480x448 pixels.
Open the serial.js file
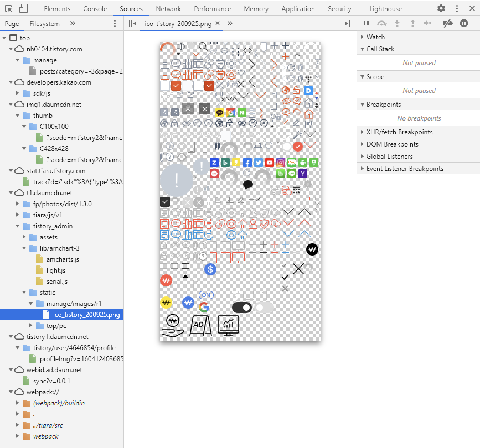[x=56, y=282]
